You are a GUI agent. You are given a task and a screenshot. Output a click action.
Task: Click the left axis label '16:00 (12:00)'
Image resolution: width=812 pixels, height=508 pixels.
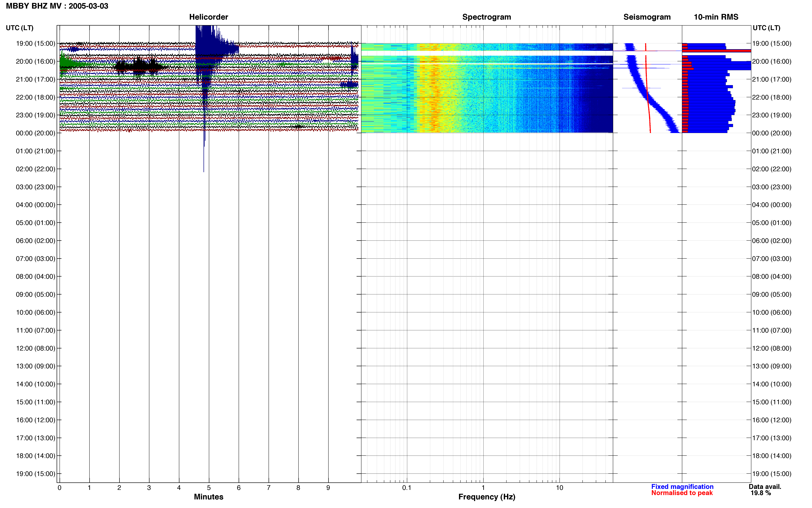click(x=36, y=420)
